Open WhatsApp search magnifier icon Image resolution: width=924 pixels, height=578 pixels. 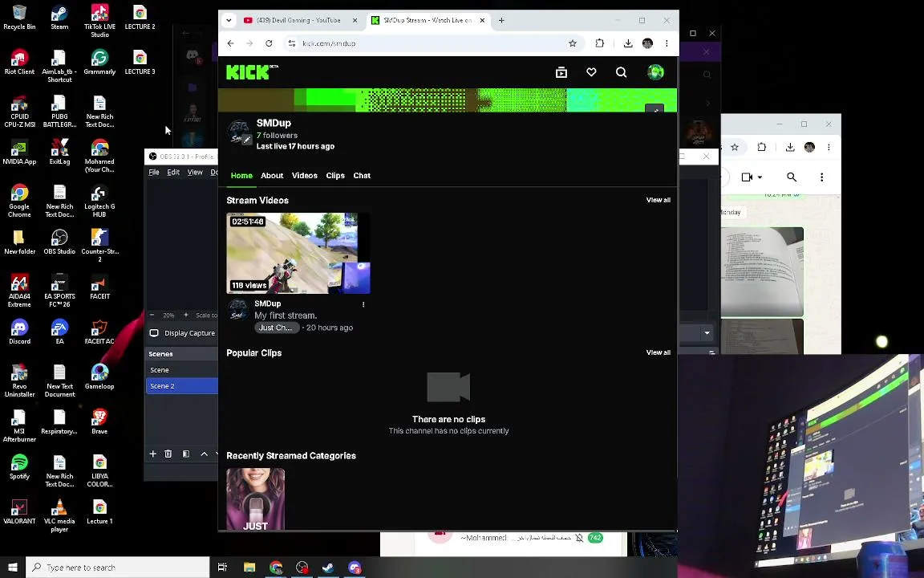click(792, 177)
